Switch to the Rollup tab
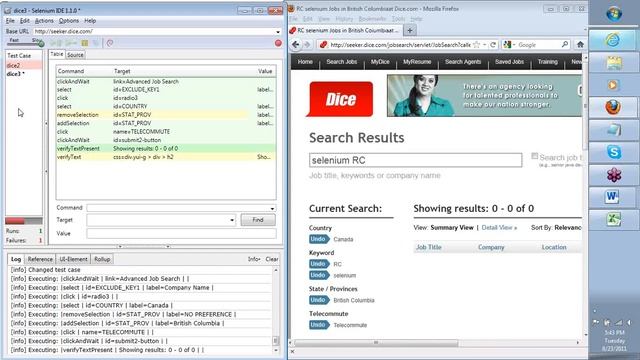 pos(102,259)
